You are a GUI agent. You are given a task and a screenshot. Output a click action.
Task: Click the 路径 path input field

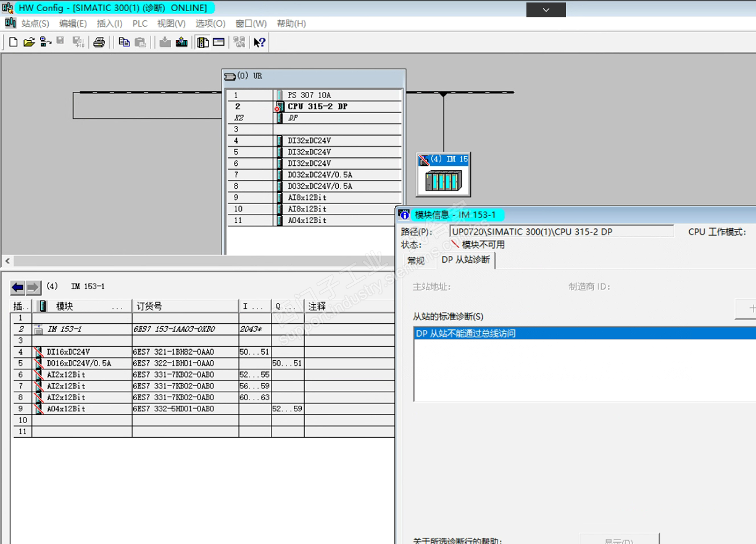[x=562, y=232]
